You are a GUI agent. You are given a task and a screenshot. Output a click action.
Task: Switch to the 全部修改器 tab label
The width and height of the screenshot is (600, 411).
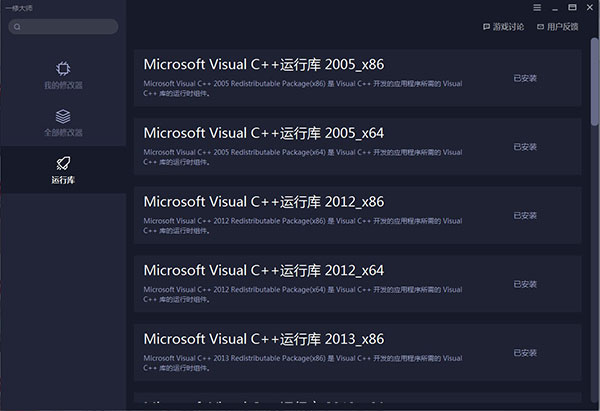63,132
